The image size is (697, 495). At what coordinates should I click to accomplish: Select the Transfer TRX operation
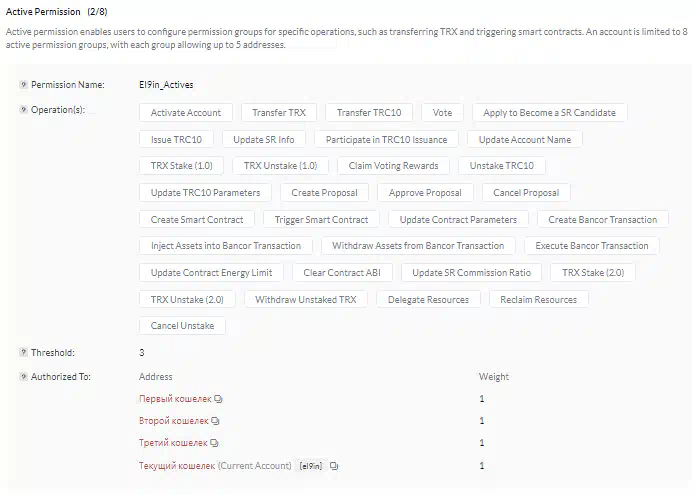click(x=279, y=113)
